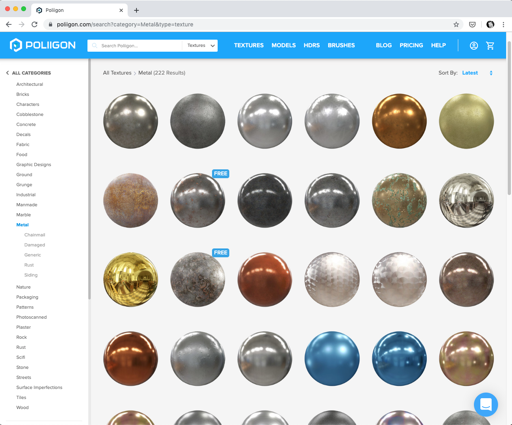Go to the PRICING page
The image size is (512, 425).
411,45
